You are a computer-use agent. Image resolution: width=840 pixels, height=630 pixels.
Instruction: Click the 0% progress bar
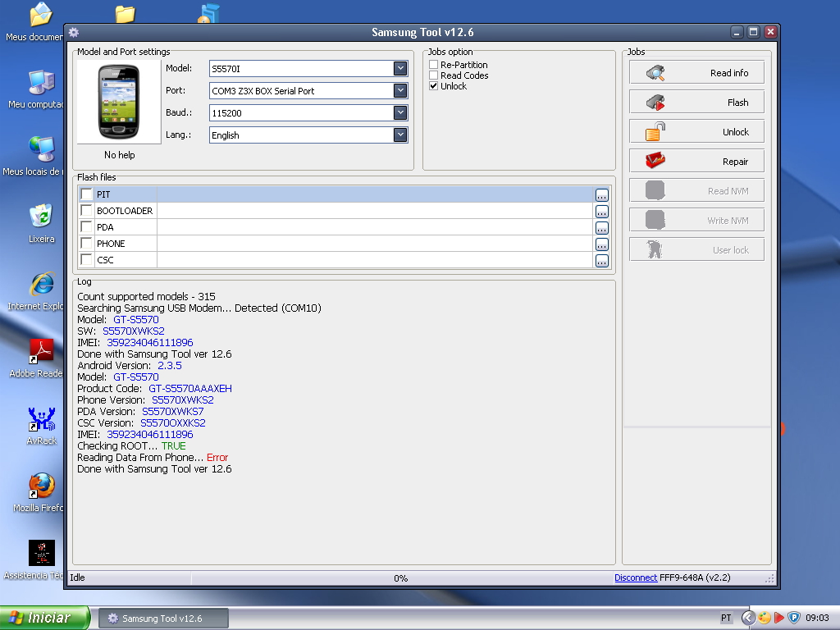[x=400, y=578]
